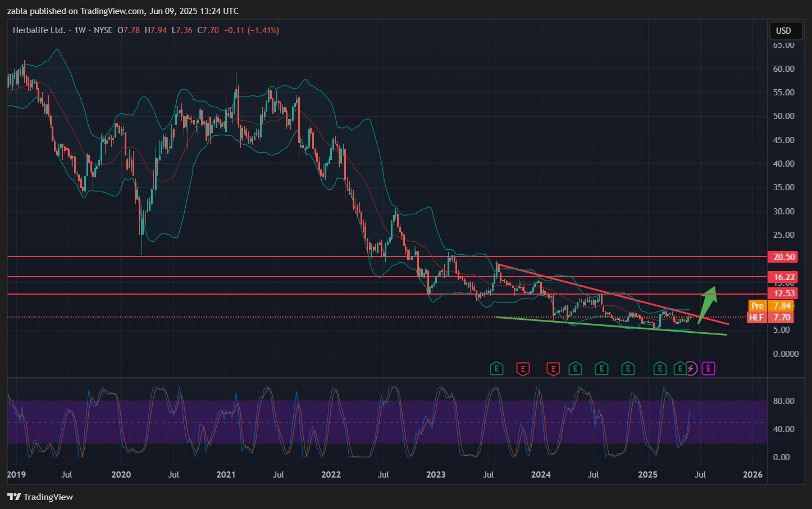
Task: Click the 2026 label on time axis
Action: [753, 475]
